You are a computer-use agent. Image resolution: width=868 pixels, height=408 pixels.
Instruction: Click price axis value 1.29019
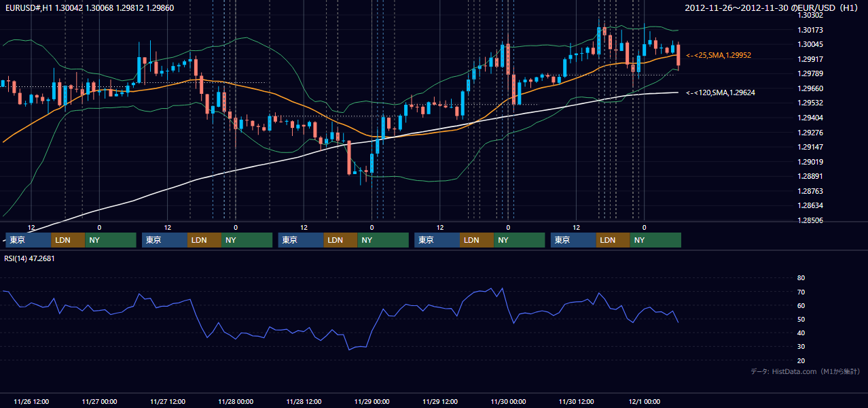pos(810,162)
